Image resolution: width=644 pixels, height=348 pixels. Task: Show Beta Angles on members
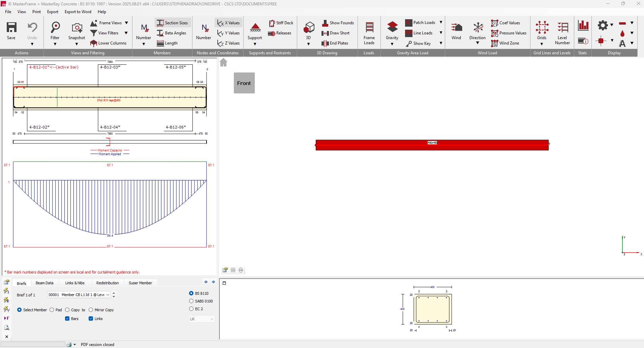pos(172,33)
